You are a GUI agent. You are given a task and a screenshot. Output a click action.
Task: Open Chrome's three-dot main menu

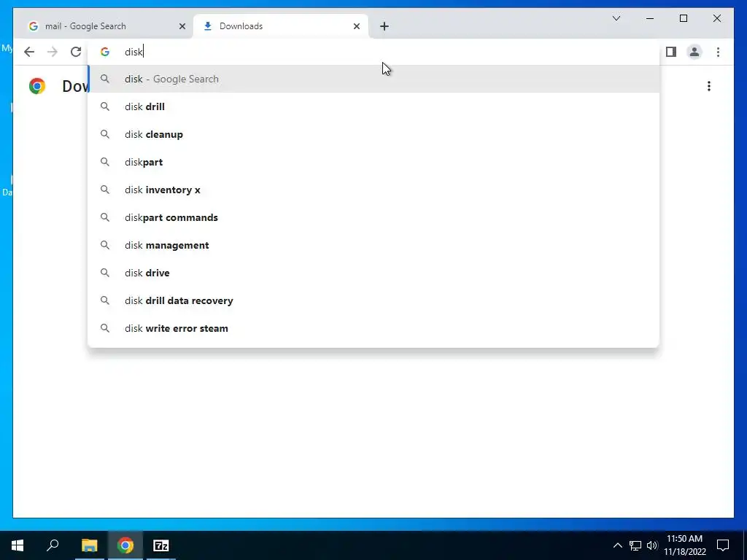(x=718, y=52)
